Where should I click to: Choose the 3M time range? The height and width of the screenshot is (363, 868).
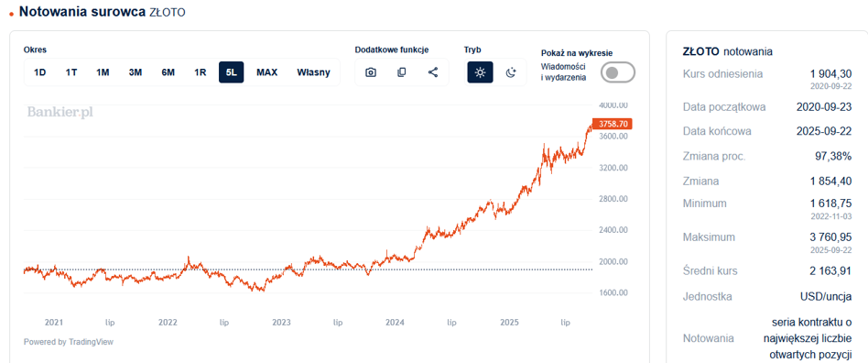point(136,72)
